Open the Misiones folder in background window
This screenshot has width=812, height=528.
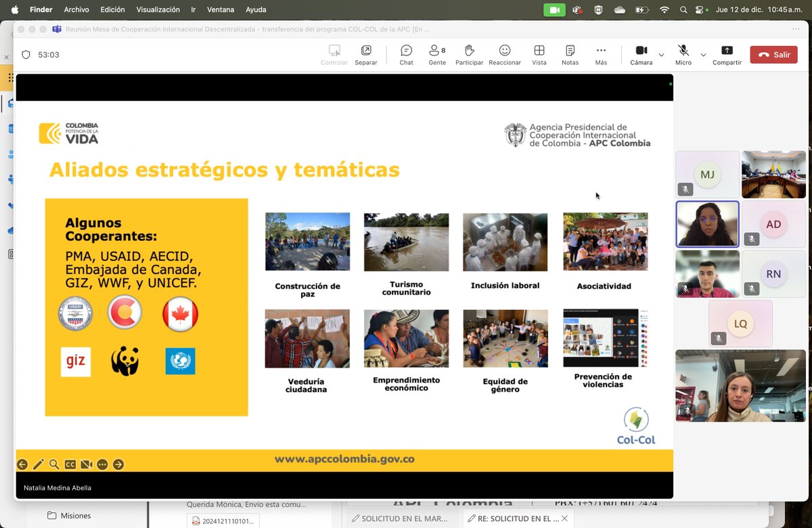68,515
